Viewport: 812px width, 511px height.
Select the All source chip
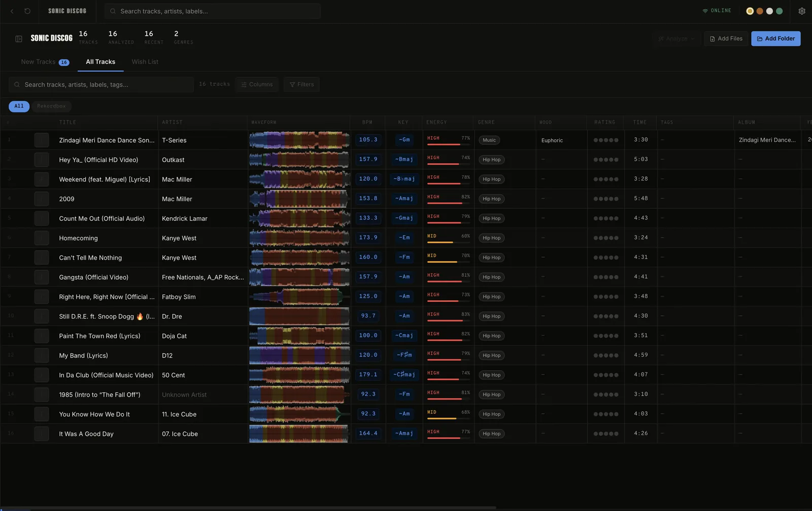point(19,106)
